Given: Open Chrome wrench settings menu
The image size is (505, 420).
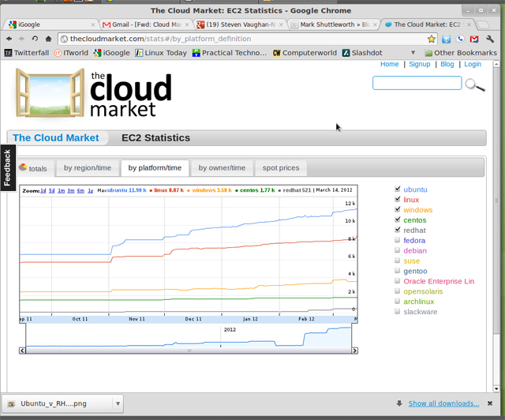Looking at the screenshot, I should 490,39.
